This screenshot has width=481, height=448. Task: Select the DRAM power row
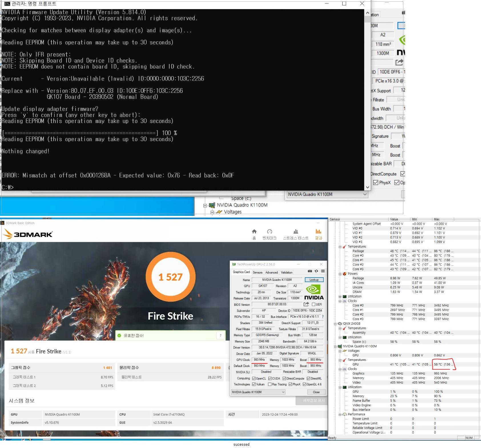click(x=404, y=292)
